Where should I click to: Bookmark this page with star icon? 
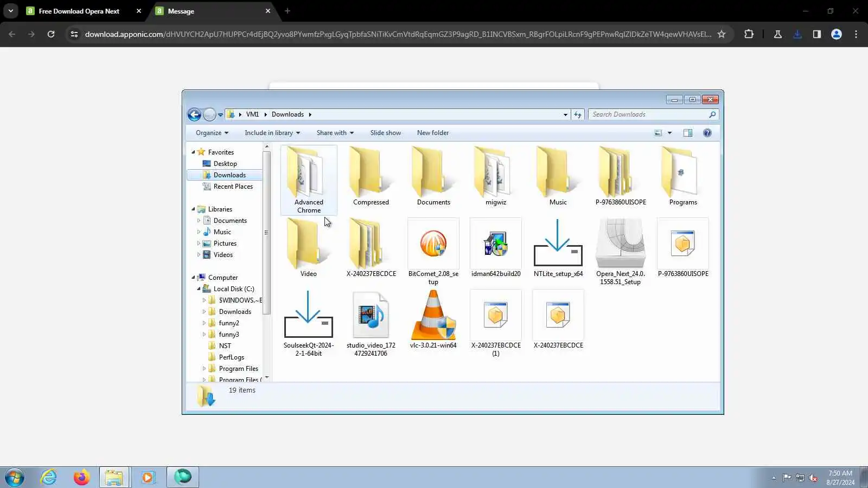pyautogui.click(x=722, y=34)
